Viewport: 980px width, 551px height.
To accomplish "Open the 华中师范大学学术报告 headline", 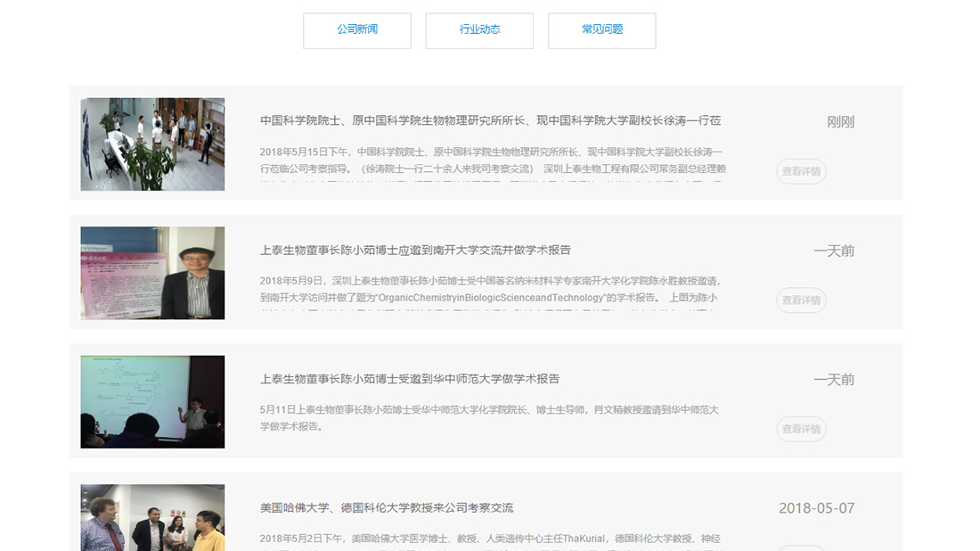I will point(410,379).
